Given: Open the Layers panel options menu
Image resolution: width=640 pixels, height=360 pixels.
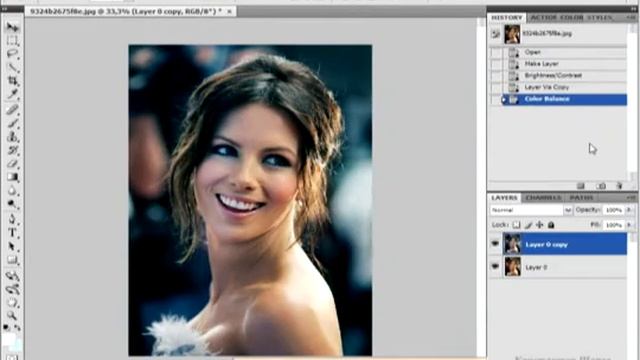Looking at the screenshot, I should [x=631, y=198].
